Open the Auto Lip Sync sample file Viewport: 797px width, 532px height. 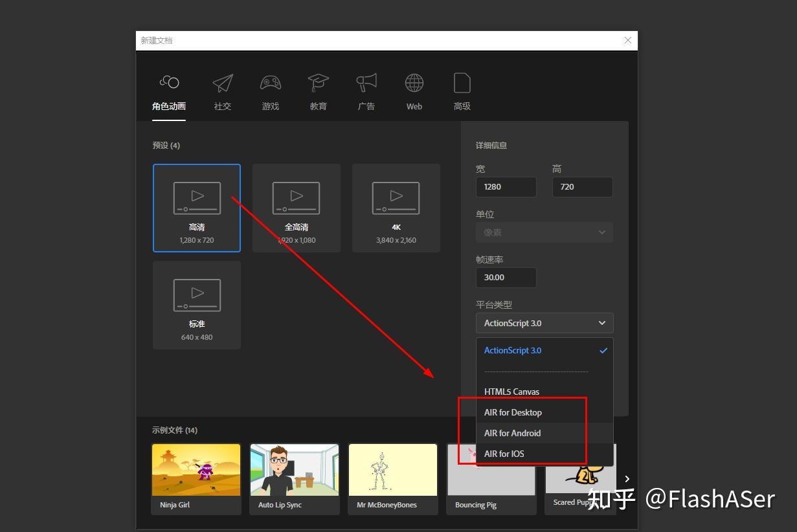(295, 479)
